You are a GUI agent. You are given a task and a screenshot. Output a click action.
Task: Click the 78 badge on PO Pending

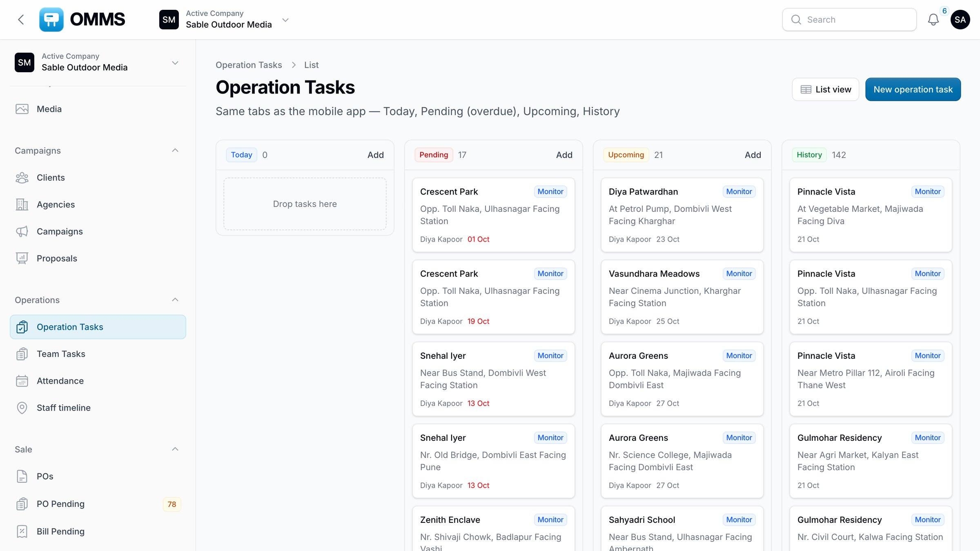(x=172, y=504)
